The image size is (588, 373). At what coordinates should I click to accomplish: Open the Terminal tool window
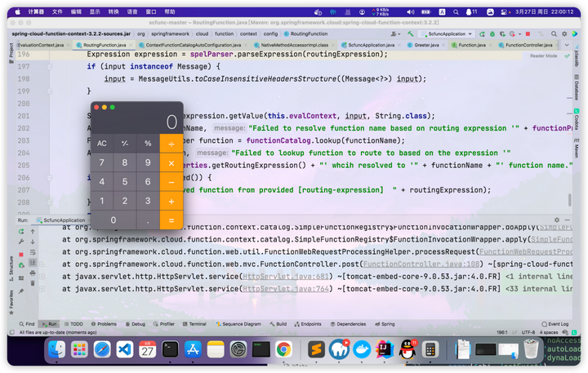click(x=194, y=324)
